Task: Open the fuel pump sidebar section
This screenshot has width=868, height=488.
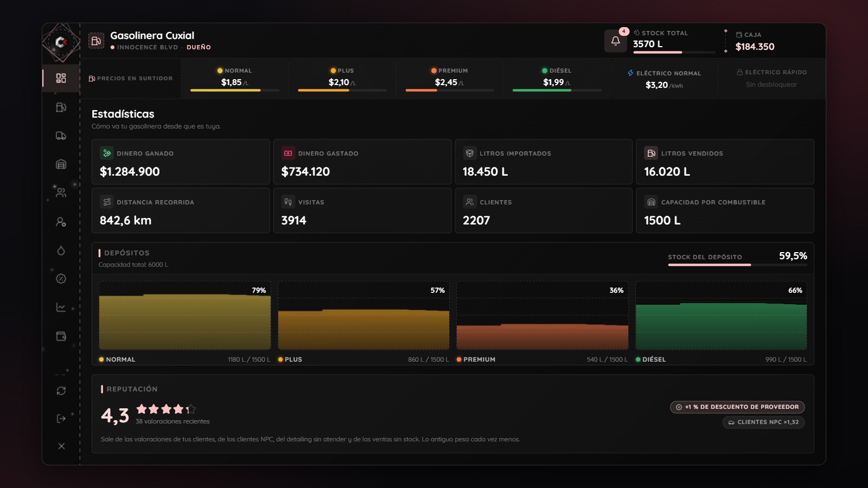Action: point(61,107)
